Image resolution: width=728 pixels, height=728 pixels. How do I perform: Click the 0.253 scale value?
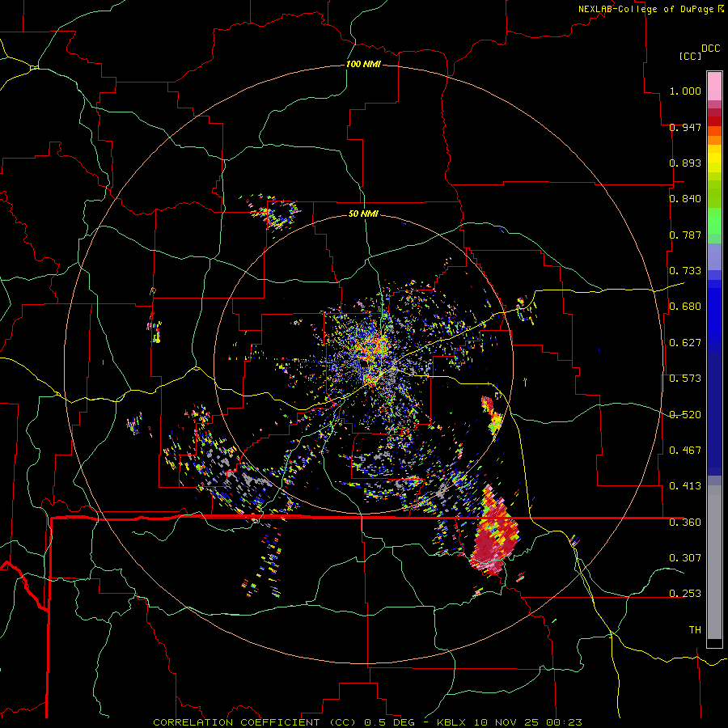click(685, 594)
